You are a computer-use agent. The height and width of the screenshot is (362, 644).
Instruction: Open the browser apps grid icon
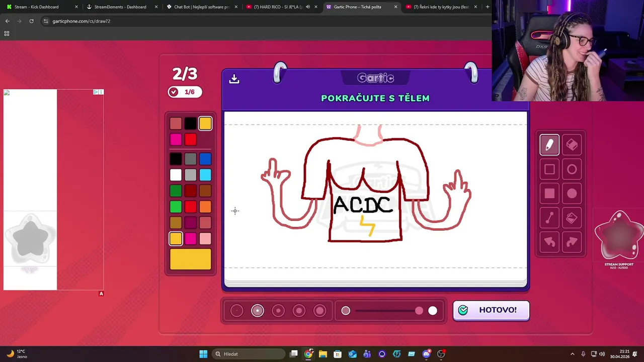click(7, 33)
